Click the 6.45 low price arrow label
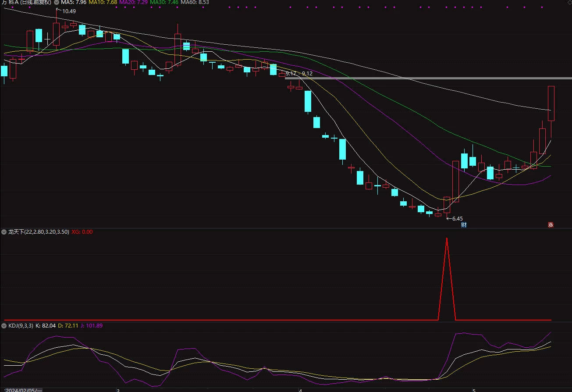The width and height of the screenshot is (572, 392). tap(455, 218)
